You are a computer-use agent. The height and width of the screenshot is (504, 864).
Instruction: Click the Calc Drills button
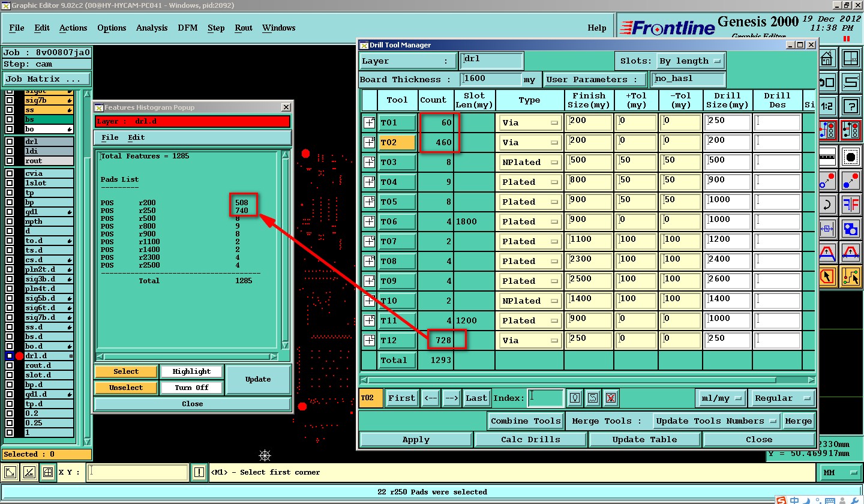pos(530,439)
